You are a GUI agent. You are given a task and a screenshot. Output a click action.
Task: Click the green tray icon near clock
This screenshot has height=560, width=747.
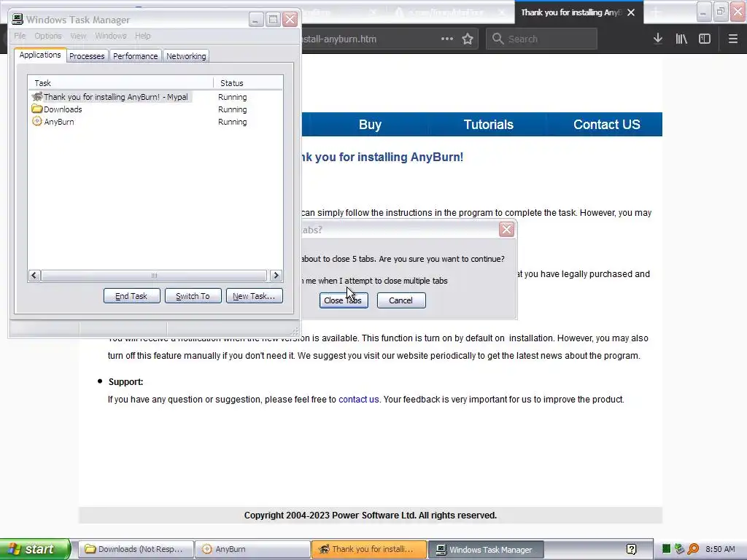[x=667, y=549]
